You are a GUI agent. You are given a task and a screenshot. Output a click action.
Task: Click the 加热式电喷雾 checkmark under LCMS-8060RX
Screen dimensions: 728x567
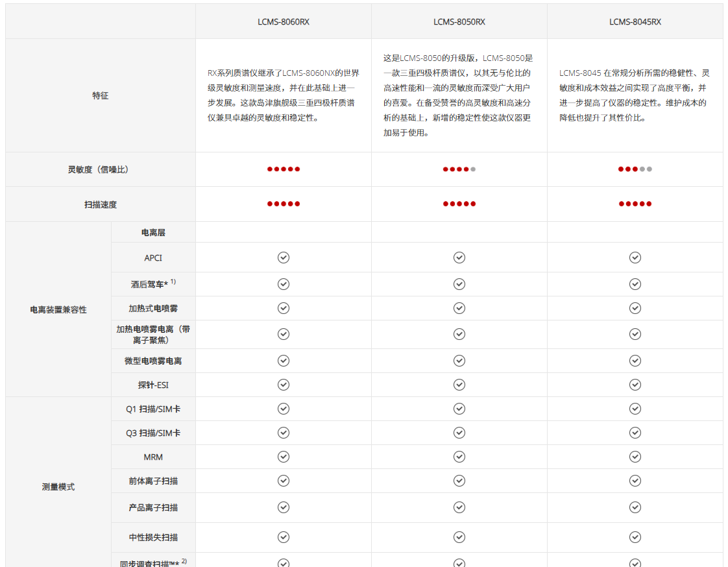click(283, 308)
